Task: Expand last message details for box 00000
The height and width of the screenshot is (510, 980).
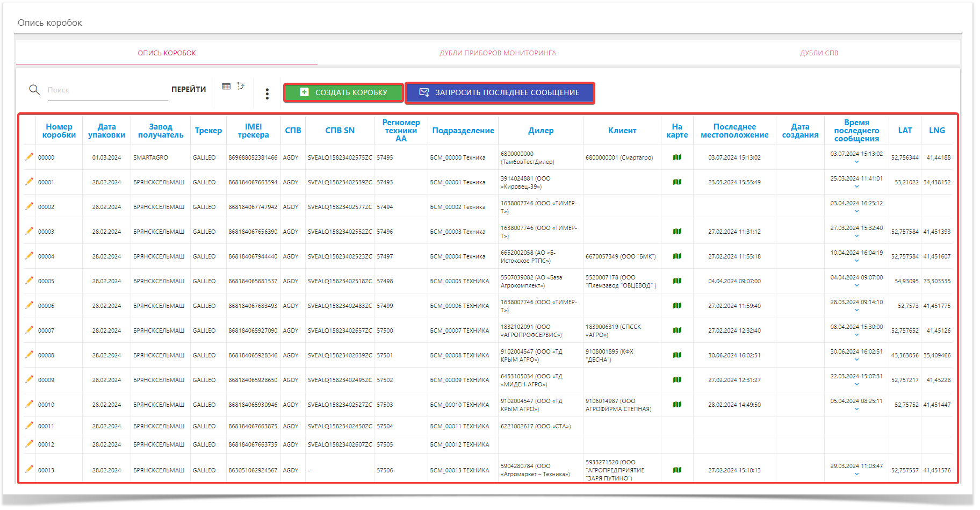Action: (x=856, y=162)
